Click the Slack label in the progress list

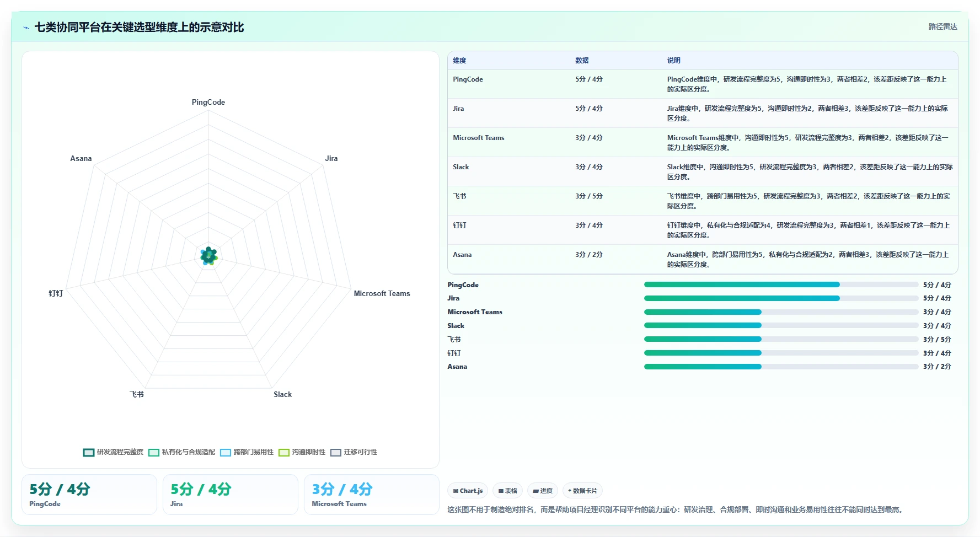pyautogui.click(x=456, y=326)
